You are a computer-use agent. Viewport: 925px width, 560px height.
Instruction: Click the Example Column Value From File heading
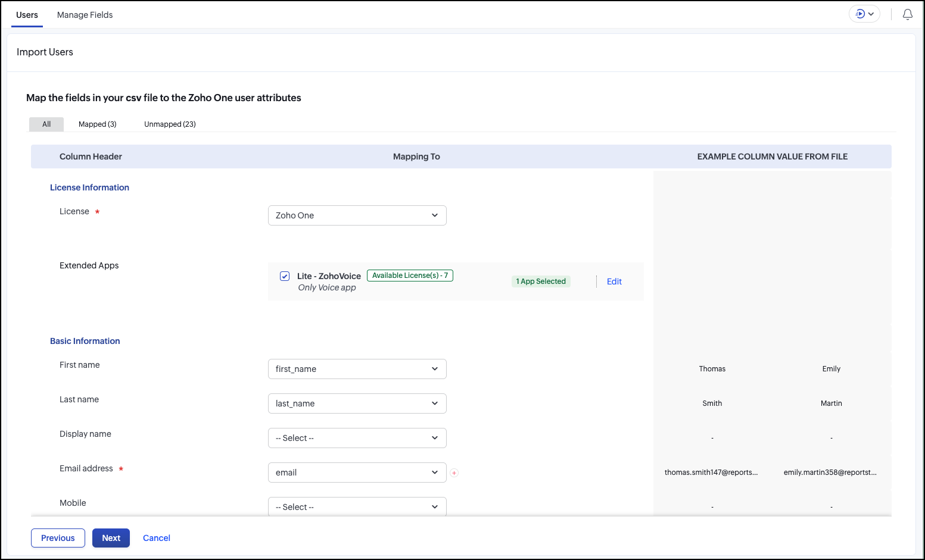click(773, 157)
